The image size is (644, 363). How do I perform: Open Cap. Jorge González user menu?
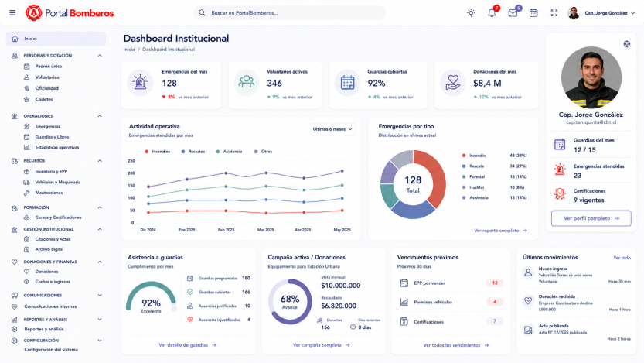601,13
